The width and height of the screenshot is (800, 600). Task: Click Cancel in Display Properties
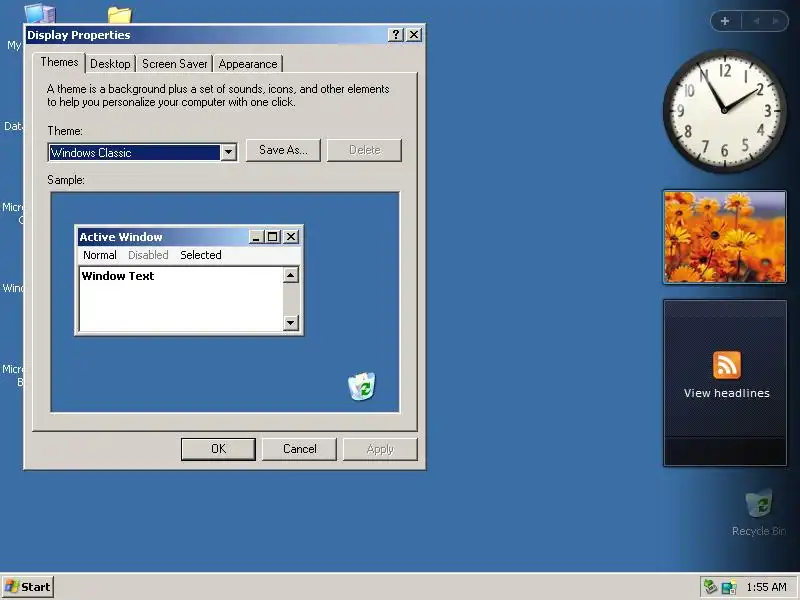[x=299, y=449]
